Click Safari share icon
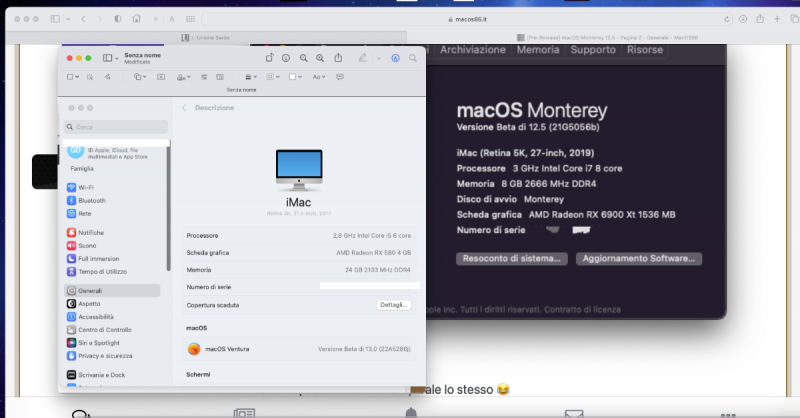The width and height of the screenshot is (800, 418). (x=760, y=19)
